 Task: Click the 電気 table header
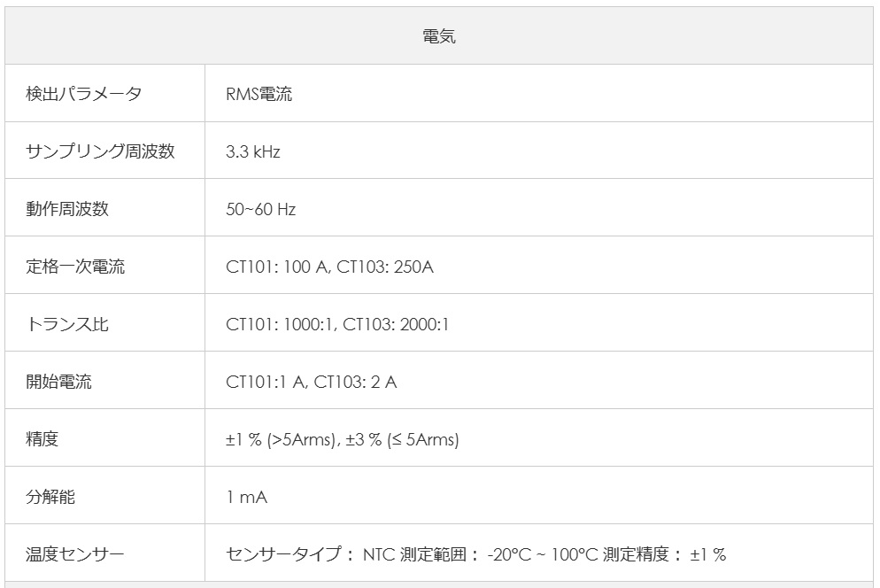click(439, 36)
